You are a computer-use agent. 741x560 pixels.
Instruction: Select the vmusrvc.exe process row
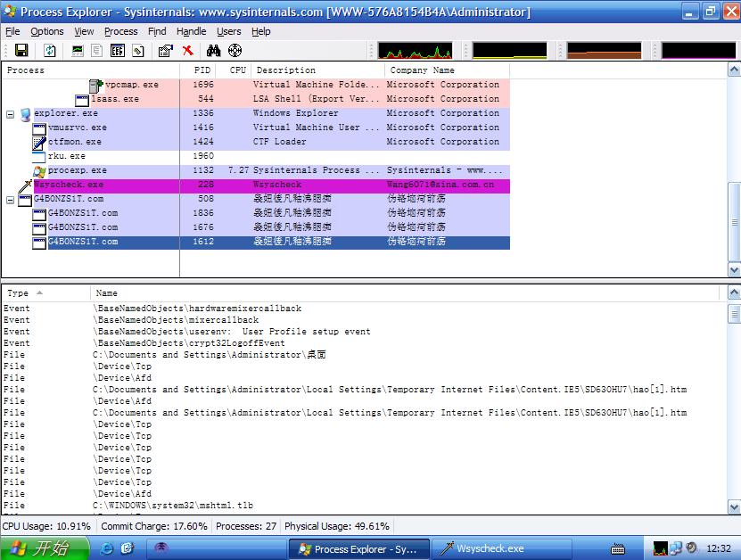pos(256,128)
